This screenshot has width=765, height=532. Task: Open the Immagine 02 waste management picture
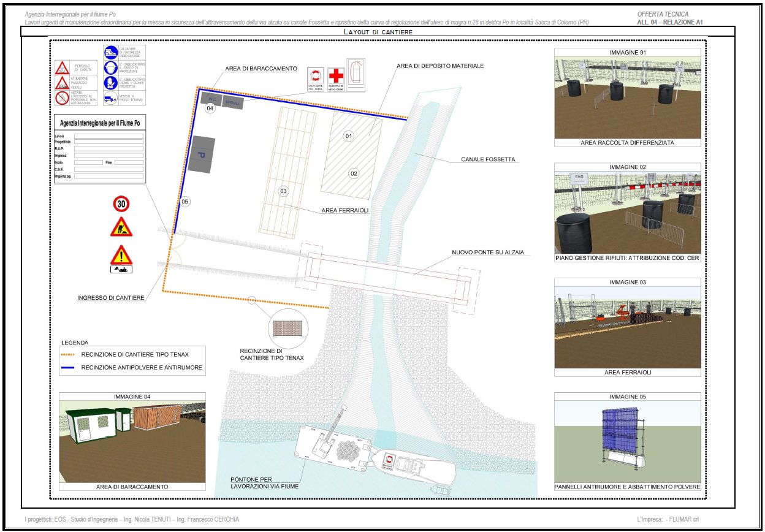pos(628,213)
